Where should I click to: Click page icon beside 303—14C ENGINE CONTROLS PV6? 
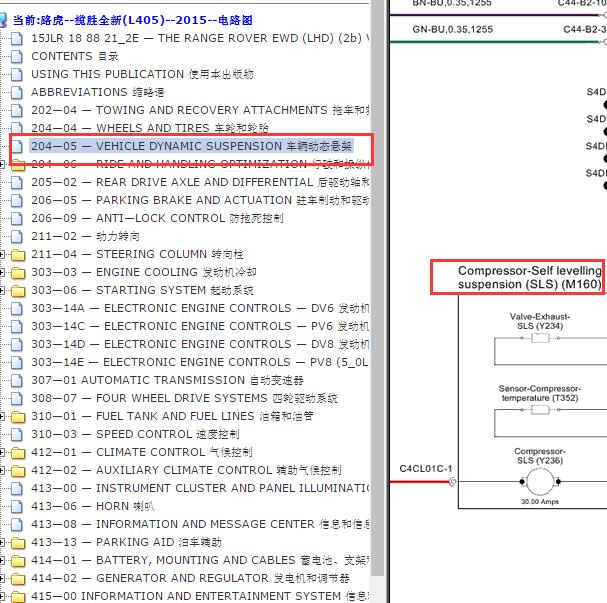pyautogui.click(x=17, y=326)
